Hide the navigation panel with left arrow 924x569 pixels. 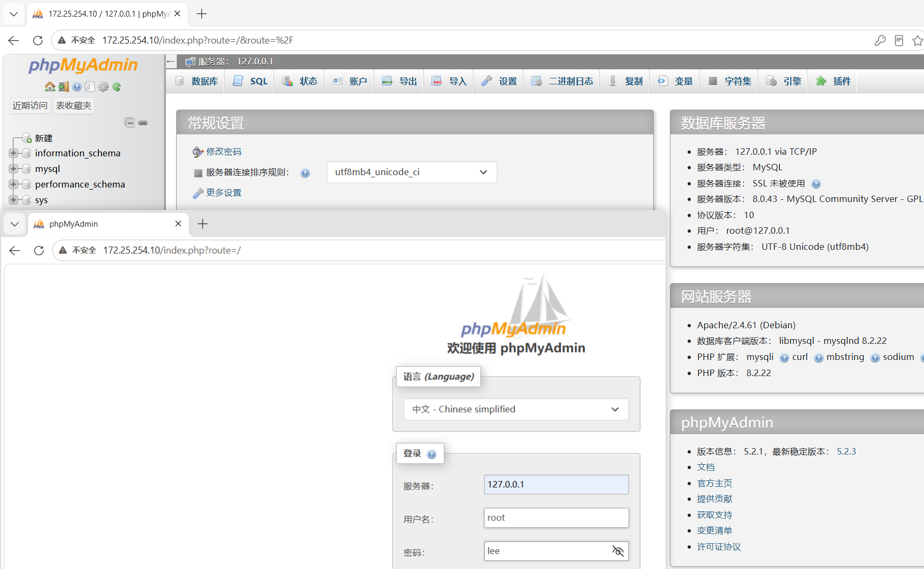[x=171, y=62]
